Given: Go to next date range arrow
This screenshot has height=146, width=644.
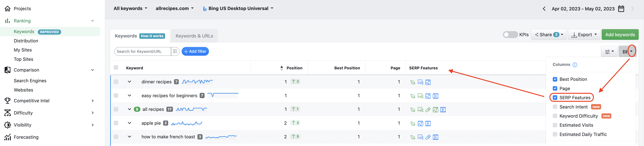Looking at the screenshot, I should point(633,9).
